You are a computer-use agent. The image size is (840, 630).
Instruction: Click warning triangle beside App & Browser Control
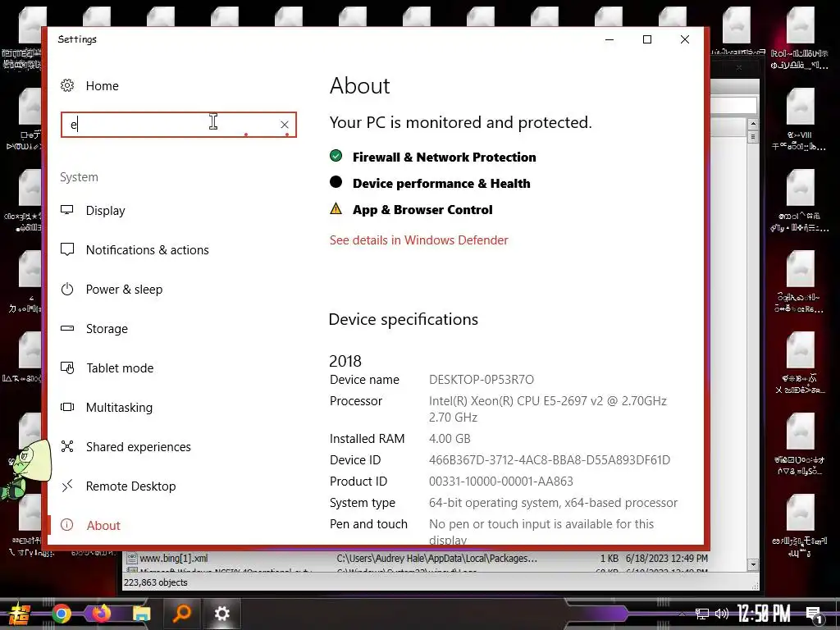coord(336,208)
